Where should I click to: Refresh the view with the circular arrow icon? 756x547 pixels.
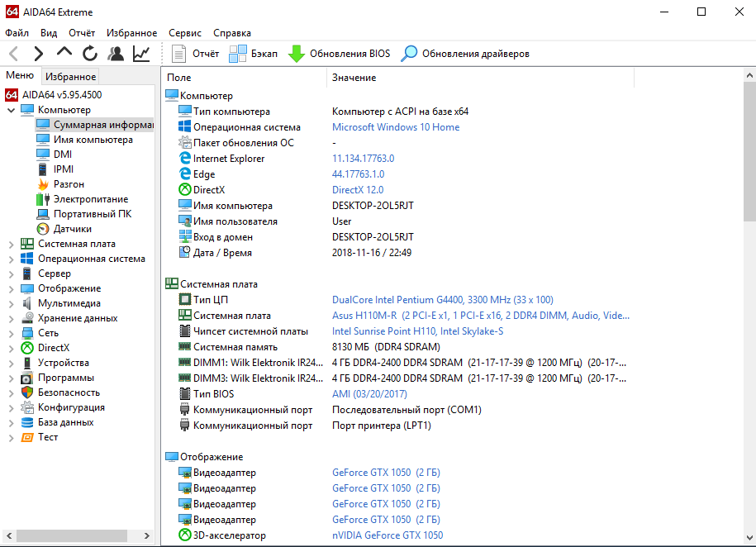[90, 54]
